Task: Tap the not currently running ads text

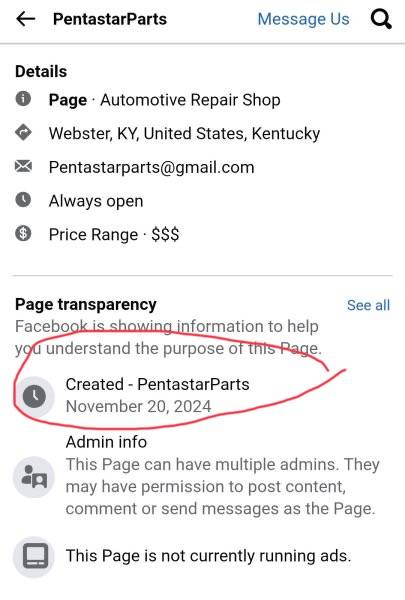Action: 208,556
